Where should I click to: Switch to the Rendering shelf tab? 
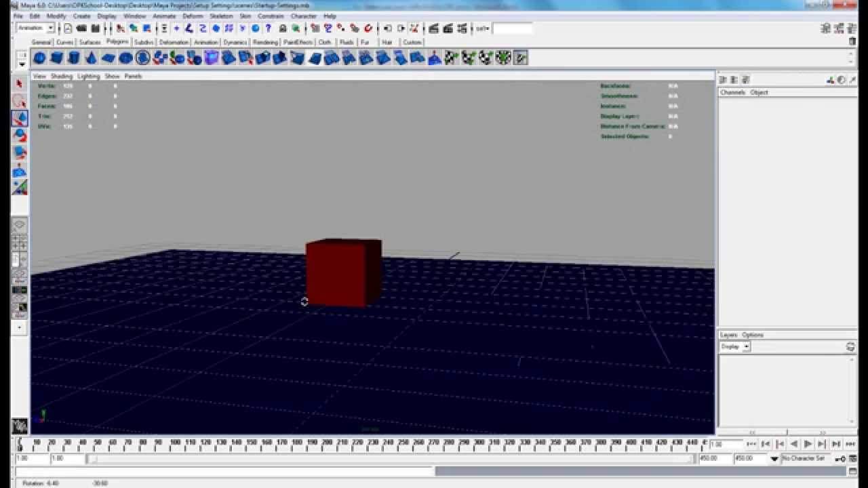click(x=266, y=42)
